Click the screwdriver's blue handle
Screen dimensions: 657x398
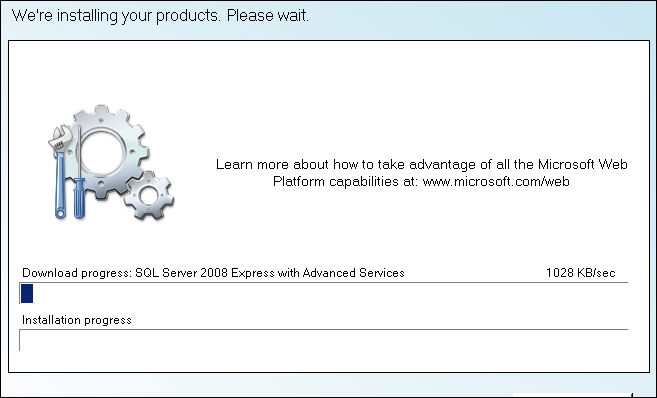coord(79,198)
